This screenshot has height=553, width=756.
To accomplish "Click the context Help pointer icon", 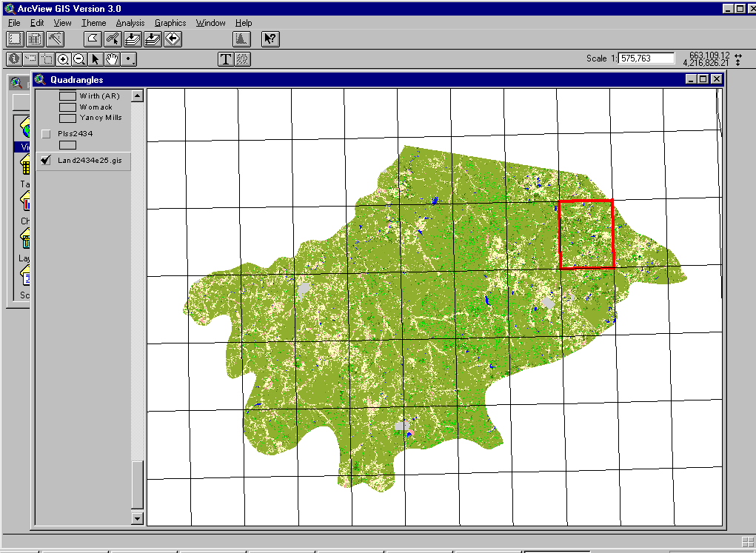I will tap(270, 38).
